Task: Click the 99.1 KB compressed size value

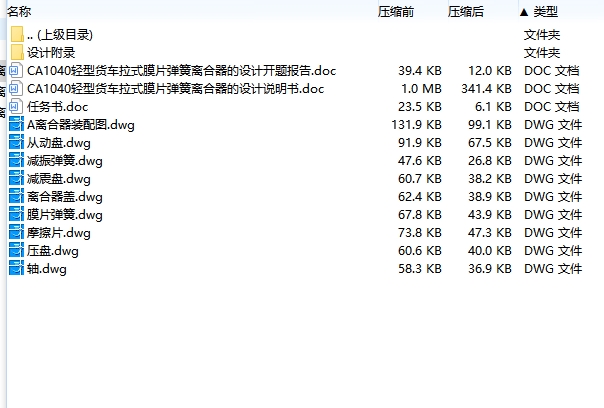Action: [x=490, y=125]
